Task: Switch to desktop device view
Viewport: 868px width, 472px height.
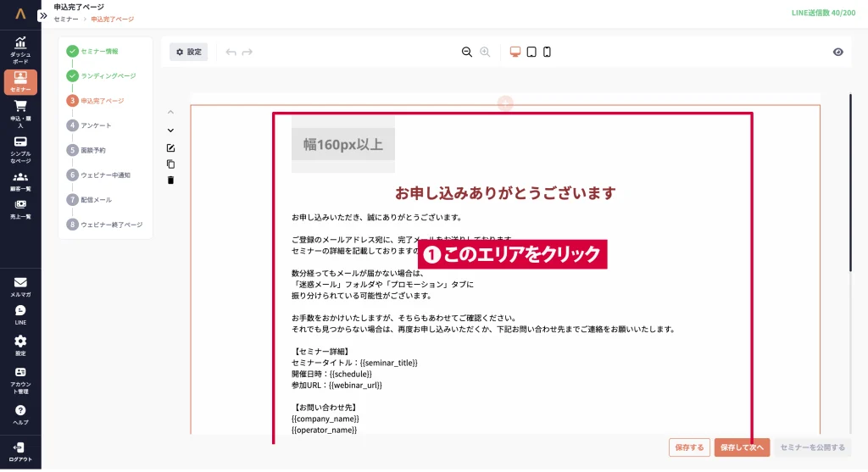Action: point(515,52)
